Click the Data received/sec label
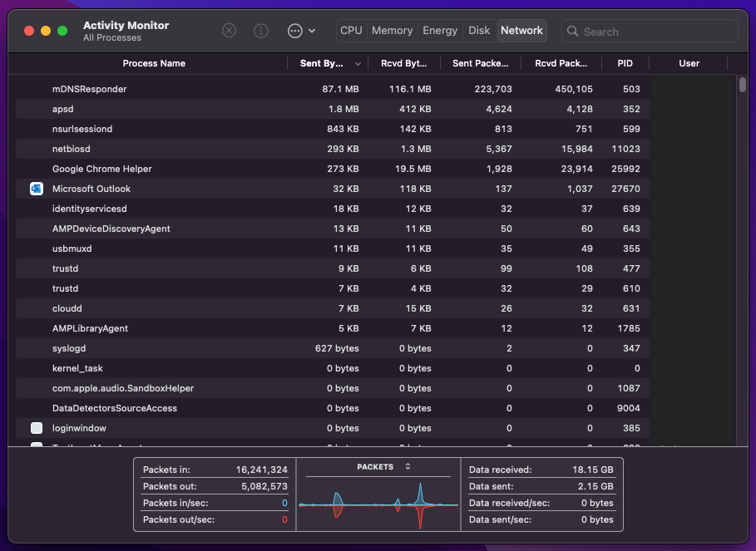 (509, 503)
